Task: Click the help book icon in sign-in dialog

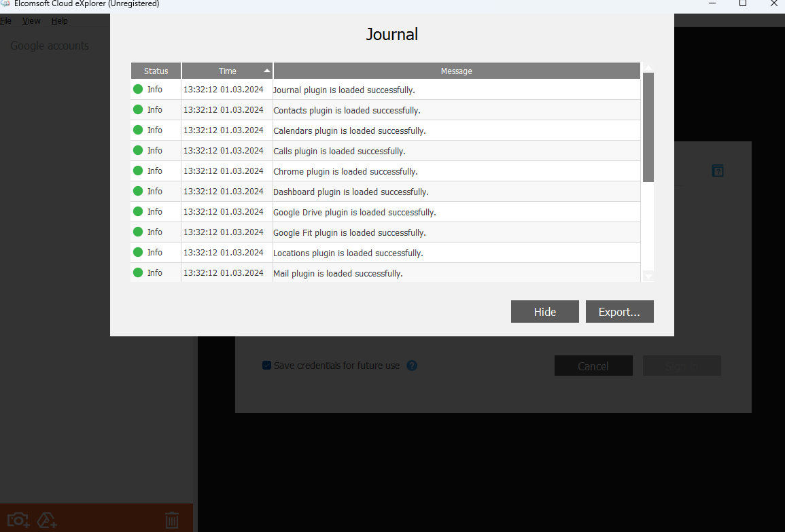Action: 718,171
